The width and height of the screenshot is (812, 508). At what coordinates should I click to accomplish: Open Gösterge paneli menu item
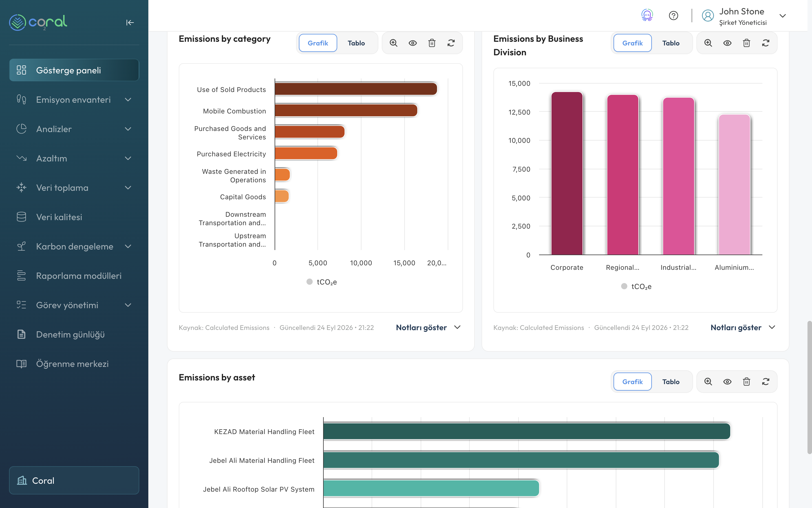tap(74, 70)
